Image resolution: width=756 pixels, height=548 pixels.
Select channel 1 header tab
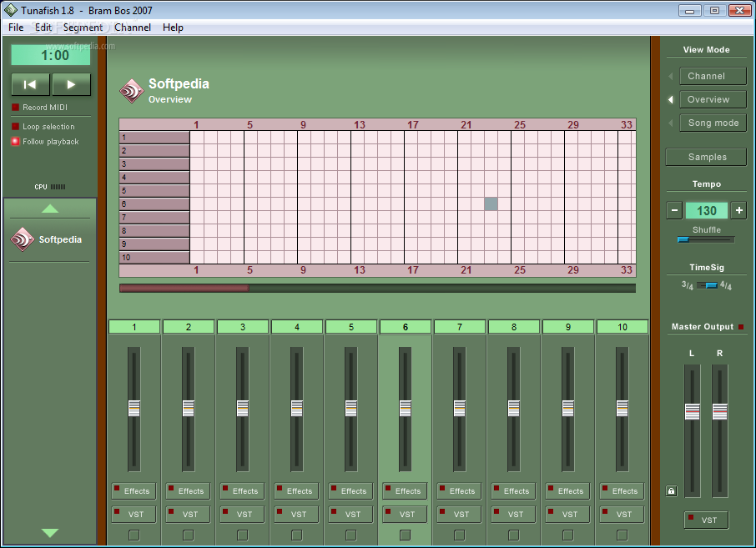tap(134, 327)
